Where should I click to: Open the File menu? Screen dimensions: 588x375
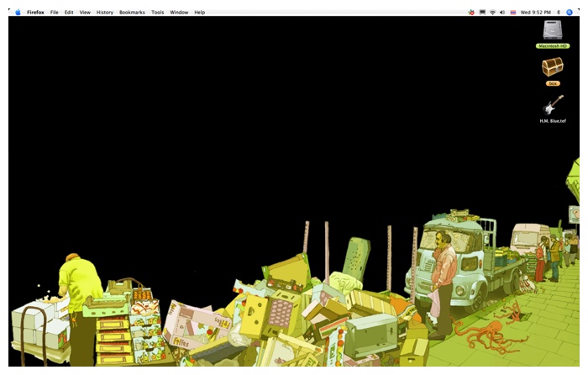tap(55, 13)
